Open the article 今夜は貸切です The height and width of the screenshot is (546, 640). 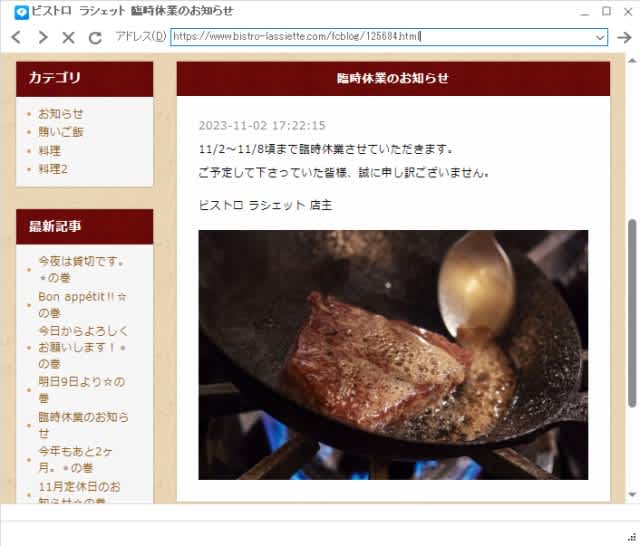81,269
